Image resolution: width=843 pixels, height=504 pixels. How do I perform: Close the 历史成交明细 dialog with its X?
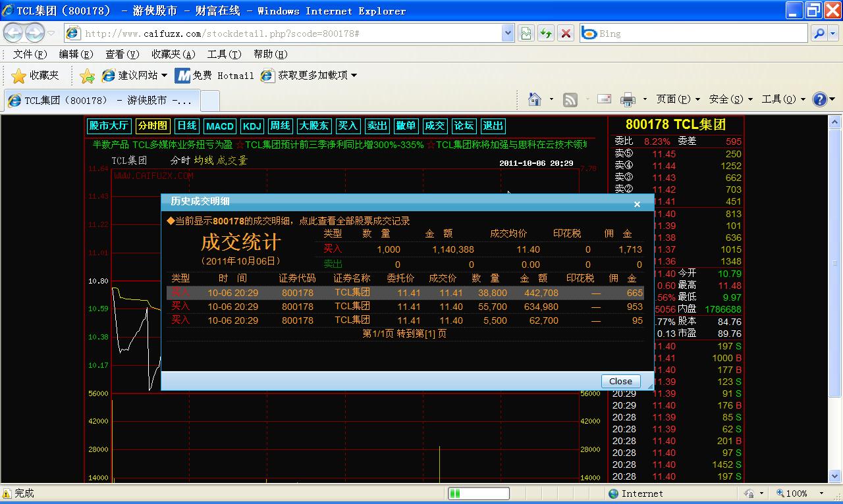[x=637, y=204]
